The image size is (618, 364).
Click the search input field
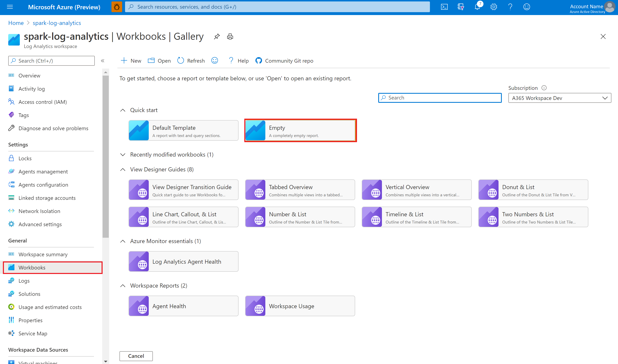point(439,97)
